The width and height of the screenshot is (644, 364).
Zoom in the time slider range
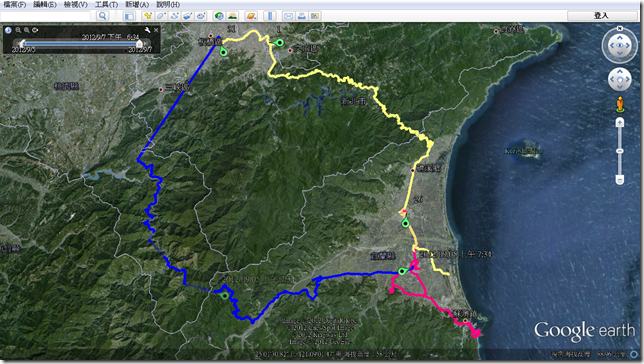click(27, 30)
